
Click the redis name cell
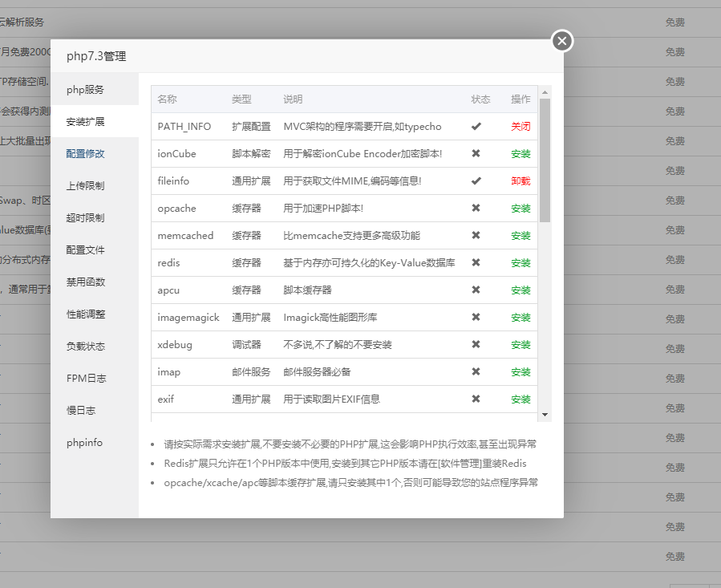168,262
